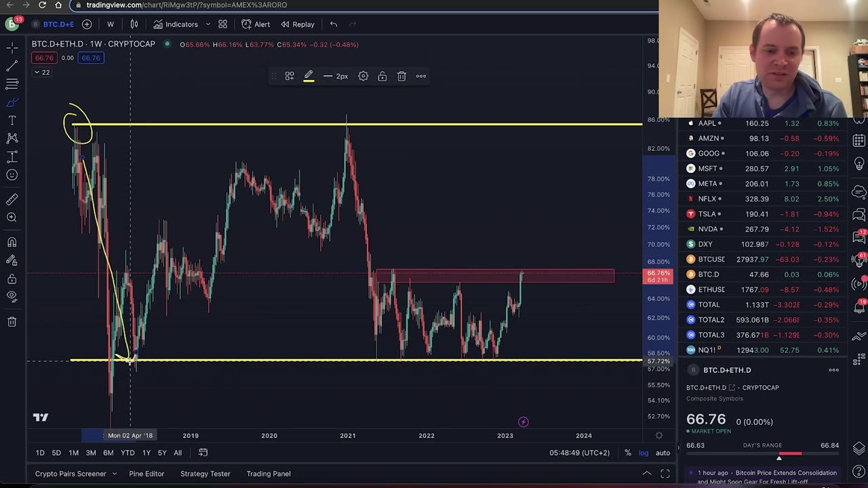Open the candlestick chart type menu
This screenshot has height=488, width=868.
[x=134, y=24]
